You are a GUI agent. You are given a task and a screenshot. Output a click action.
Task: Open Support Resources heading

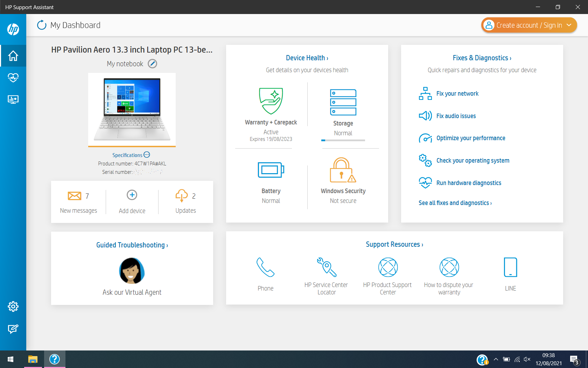[x=394, y=244]
